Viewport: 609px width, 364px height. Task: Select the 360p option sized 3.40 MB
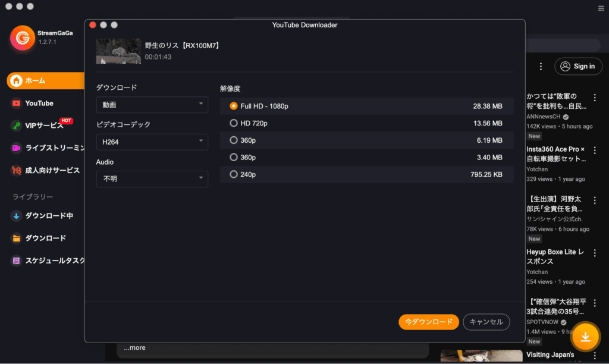coord(366,158)
